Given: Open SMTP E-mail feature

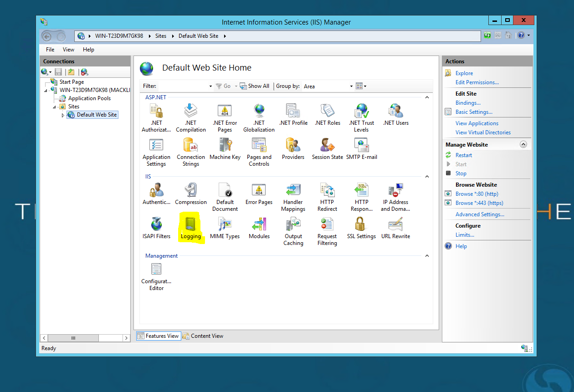Looking at the screenshot, I should point(361,148).
